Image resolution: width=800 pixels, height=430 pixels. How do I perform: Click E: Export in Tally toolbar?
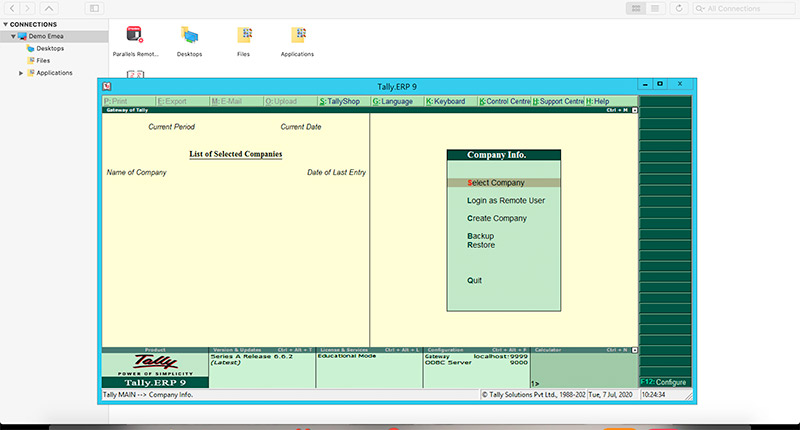coord(182,101)
